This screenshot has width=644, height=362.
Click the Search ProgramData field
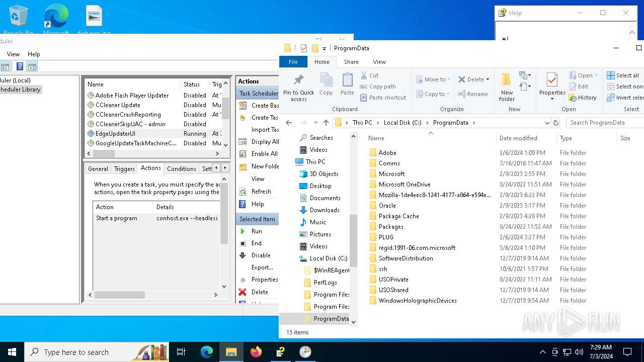(605, 123)
